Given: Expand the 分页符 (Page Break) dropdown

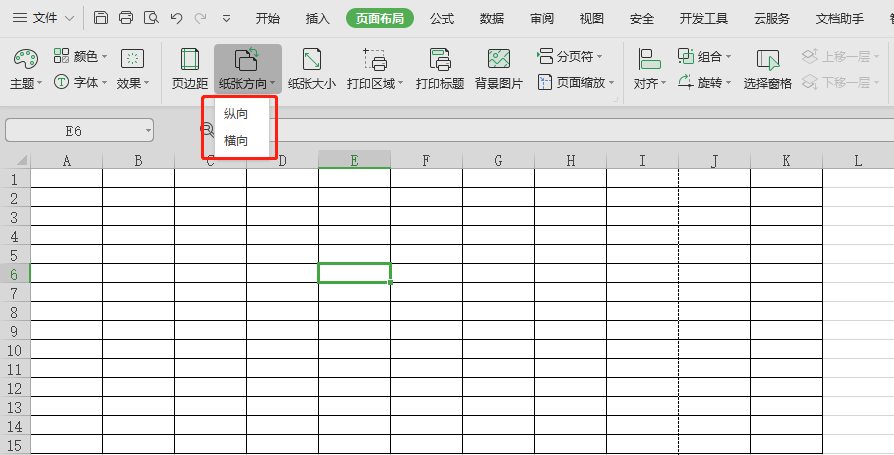Looking at the screenshot, I should (x=577, y=56).
